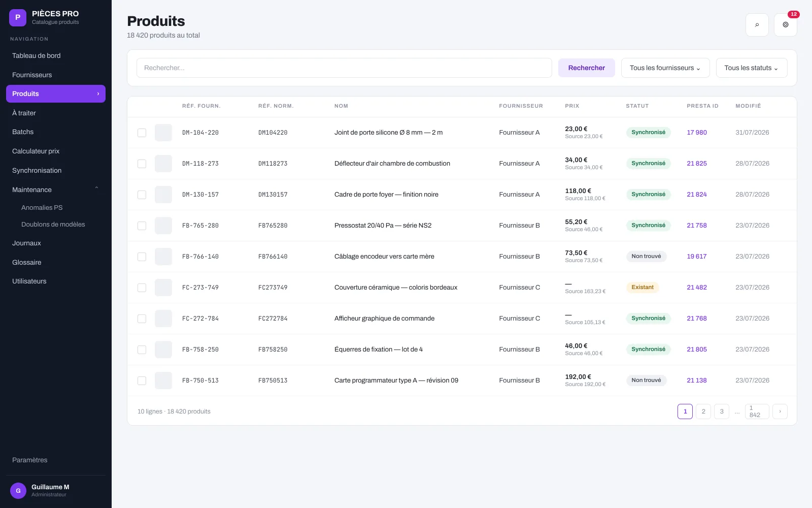Click Existant status badge for FC-273-749
This screenshot has height=508, width=812.
click(642, 288)
